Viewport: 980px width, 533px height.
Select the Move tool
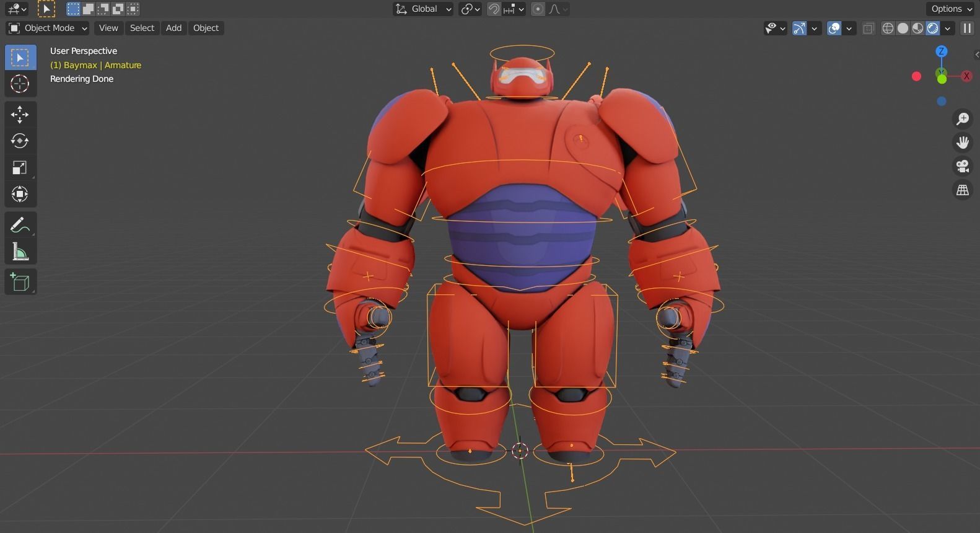point(20,114)
